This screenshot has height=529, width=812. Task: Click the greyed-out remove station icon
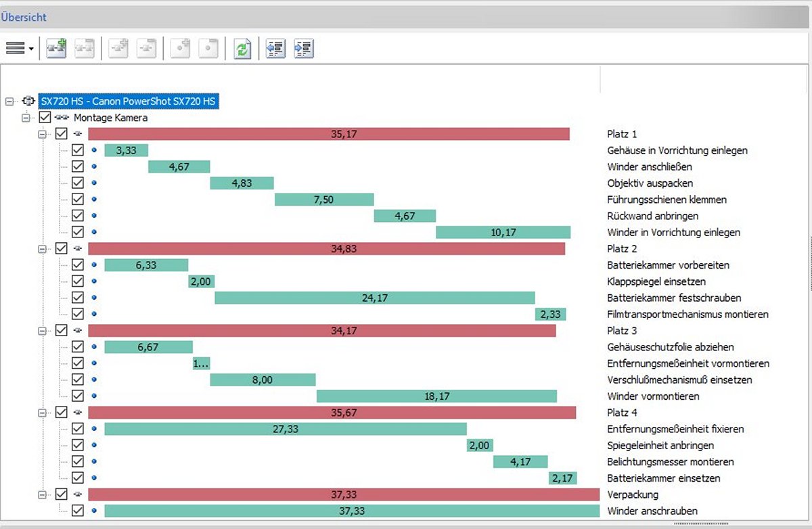[x=146, y=49]
